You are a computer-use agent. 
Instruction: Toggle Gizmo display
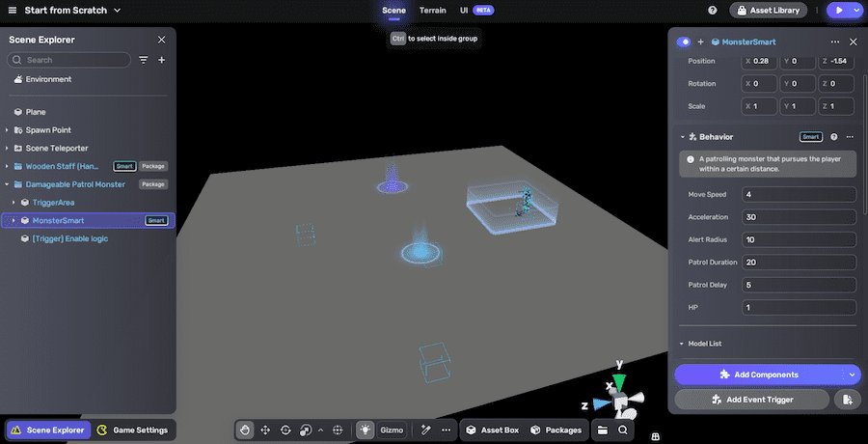click(x=392, y=430)
